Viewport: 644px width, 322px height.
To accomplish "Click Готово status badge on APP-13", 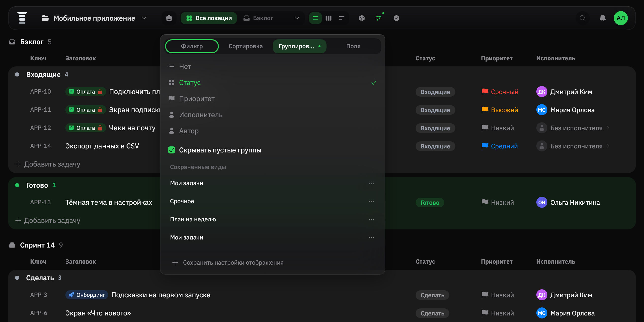I will (430, 203).
